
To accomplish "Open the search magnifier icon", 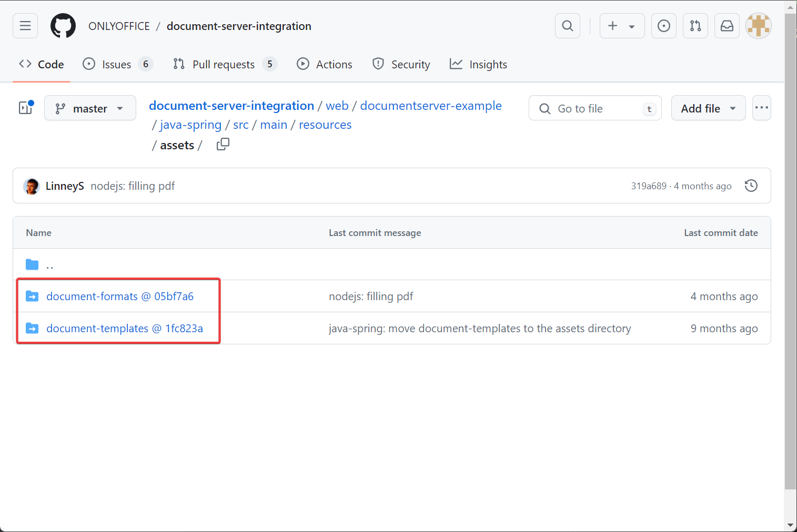I will point(567,26).
